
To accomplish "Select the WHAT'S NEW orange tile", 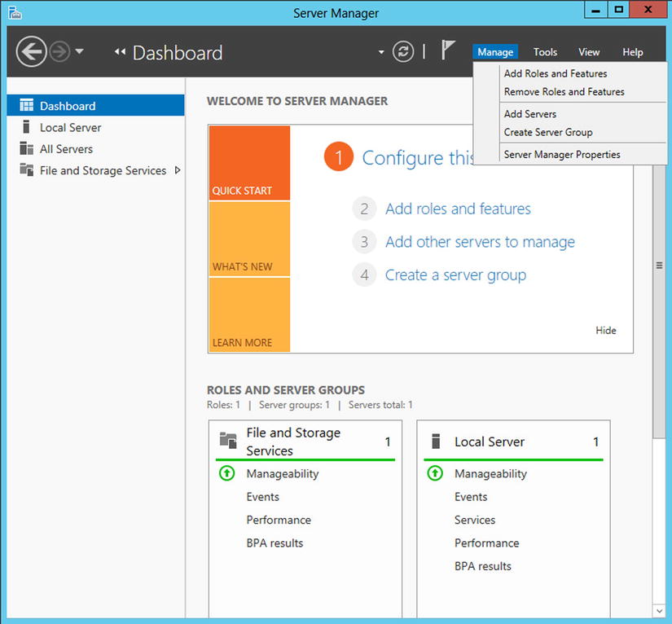I will [249, 239].
